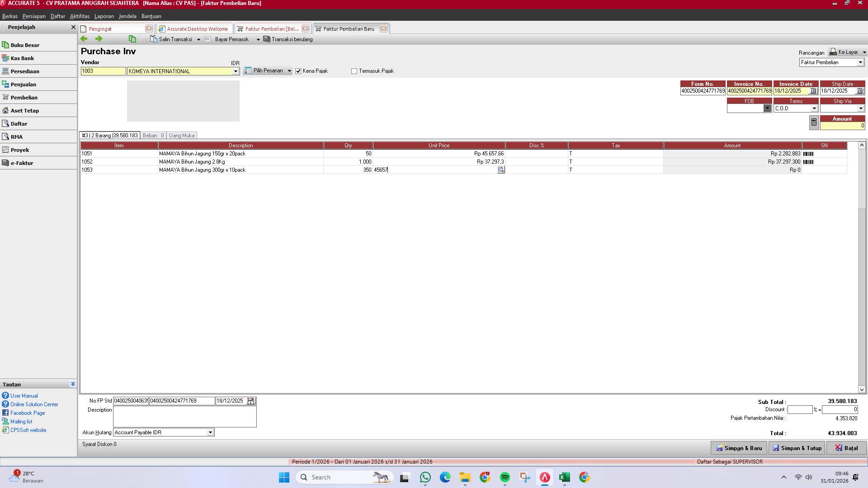Open the Akun Hutang dropdown Account Payable IDR
868x488 pixels.
point(210,432)
